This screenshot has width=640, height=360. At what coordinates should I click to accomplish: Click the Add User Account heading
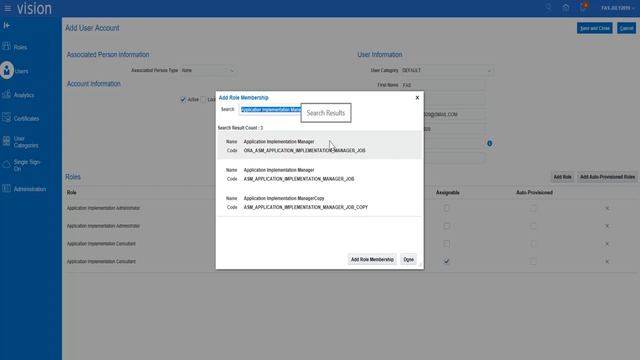(x=92, y=28)
